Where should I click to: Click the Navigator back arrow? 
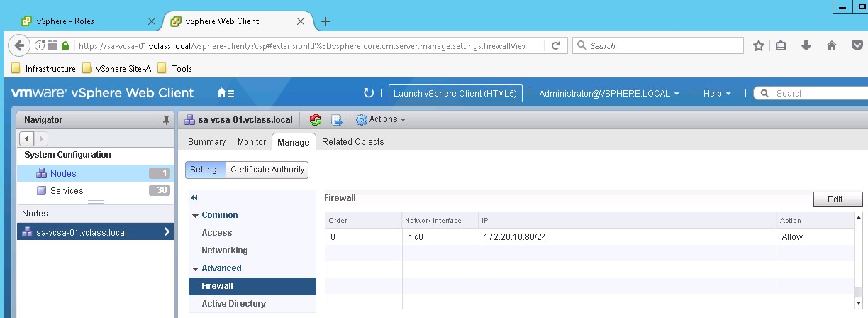[27, 138]
